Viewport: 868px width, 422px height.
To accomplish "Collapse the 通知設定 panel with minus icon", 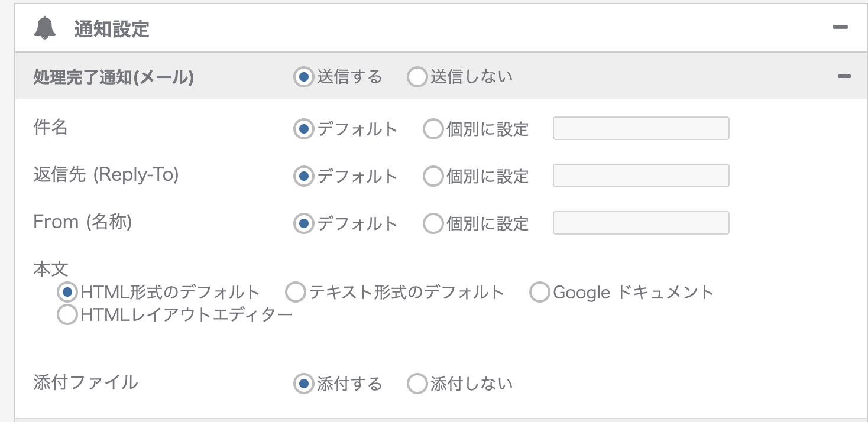I will (840, 27).
